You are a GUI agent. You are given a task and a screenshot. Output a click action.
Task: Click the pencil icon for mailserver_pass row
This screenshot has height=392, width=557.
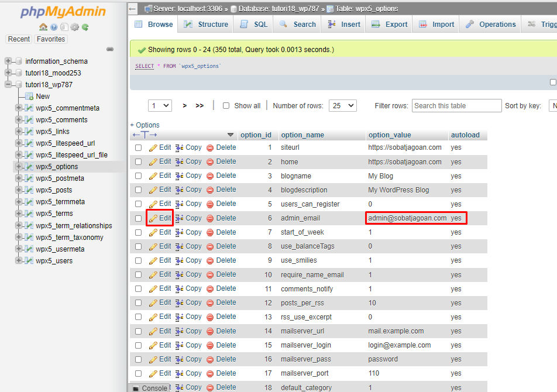(x=153, y=360)
